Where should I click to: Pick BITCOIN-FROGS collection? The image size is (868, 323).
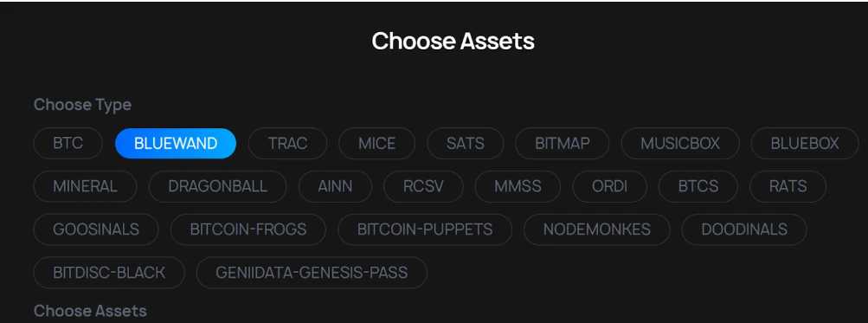pos(248,229)
